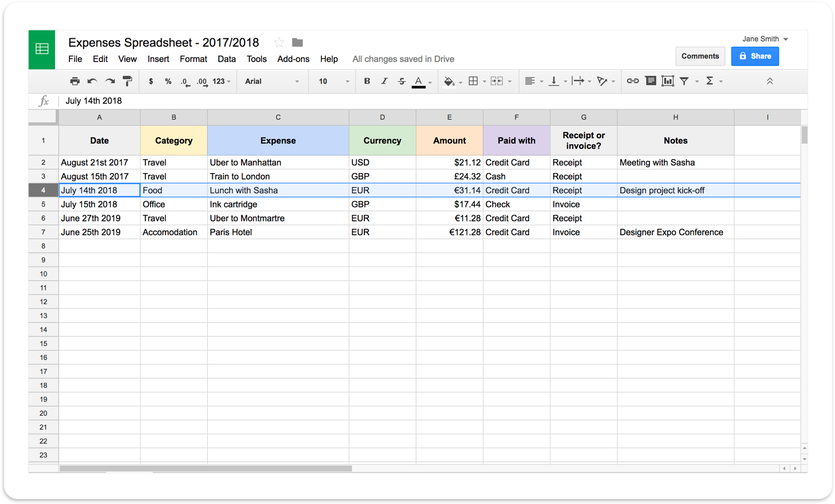
Task: Open the borders tool
Action: pyautogui.click(x=473, y=81)
